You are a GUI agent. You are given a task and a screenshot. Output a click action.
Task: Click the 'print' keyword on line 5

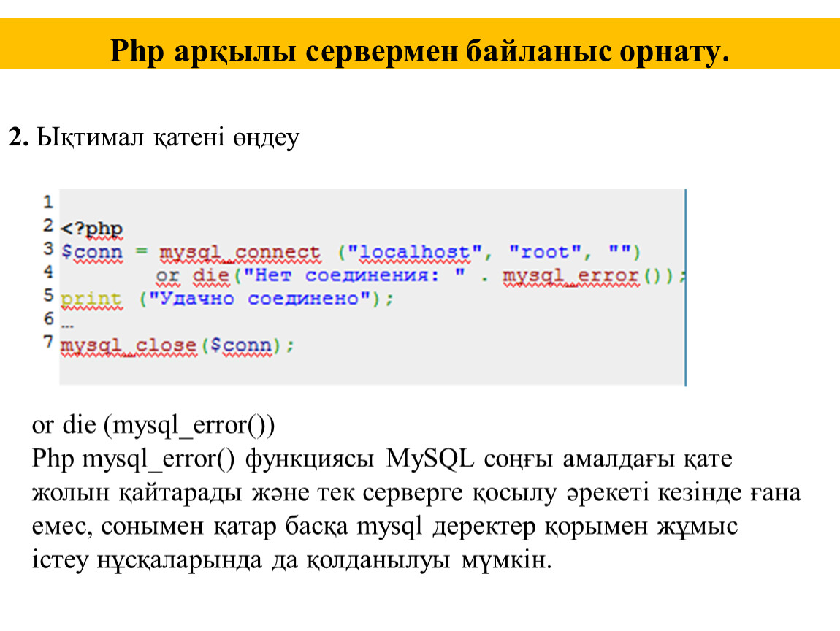click(91, 299)
